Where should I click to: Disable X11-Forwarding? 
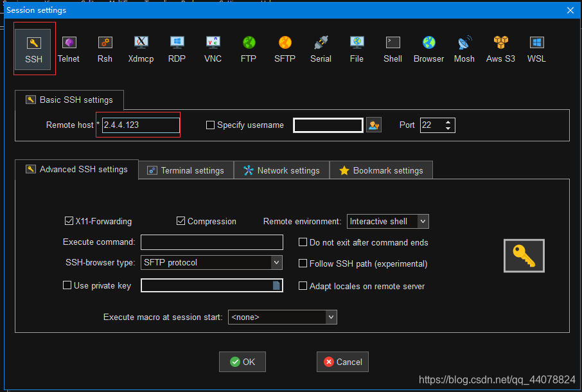[x=69, y=220]
